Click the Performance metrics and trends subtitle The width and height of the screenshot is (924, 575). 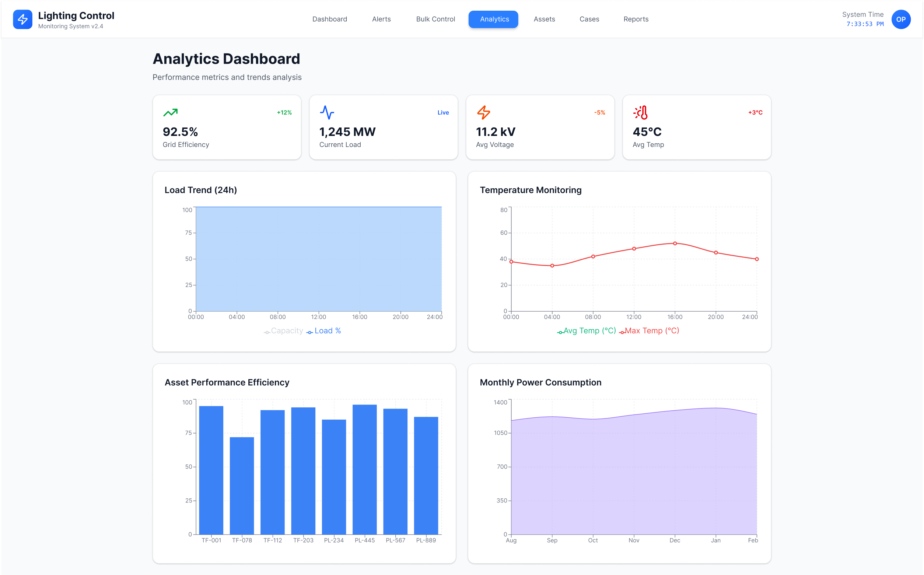coord(227,77)
